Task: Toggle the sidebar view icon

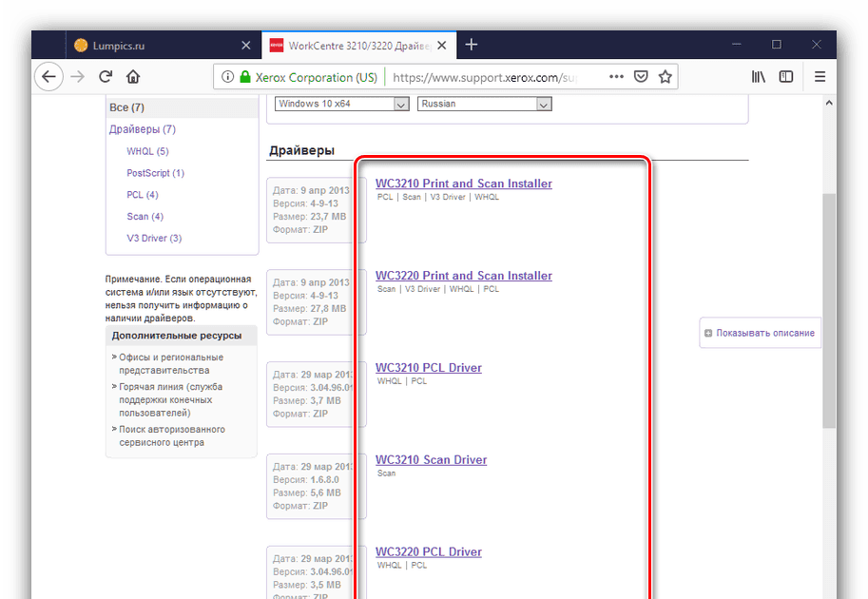Action: point(786,76)
